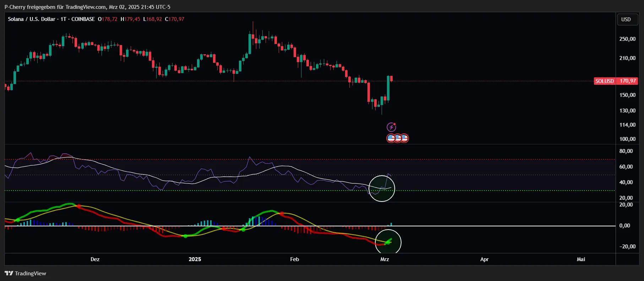Click the open value O178,72
This screenshot has height=281, width=644.
(x=108, y=19)
